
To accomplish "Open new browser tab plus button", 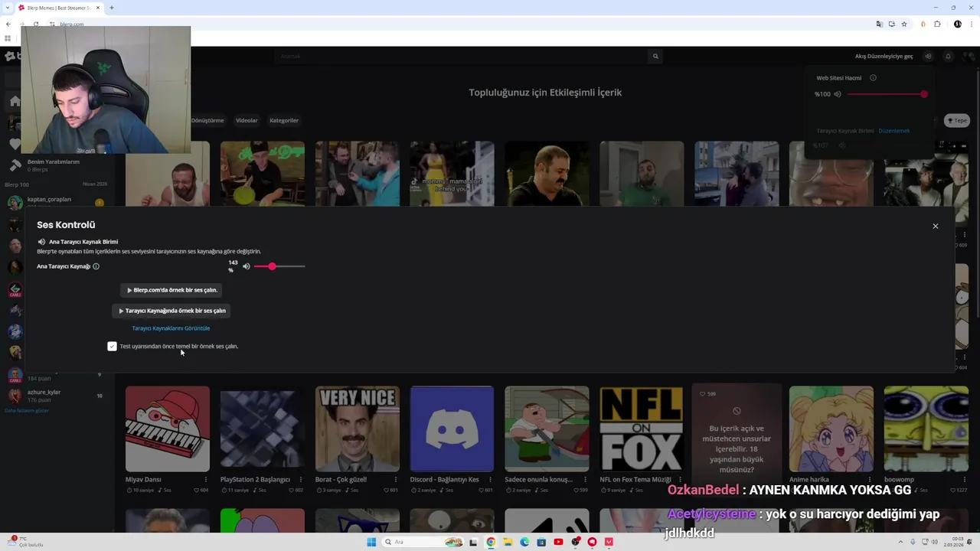I will tap(112, 8).
